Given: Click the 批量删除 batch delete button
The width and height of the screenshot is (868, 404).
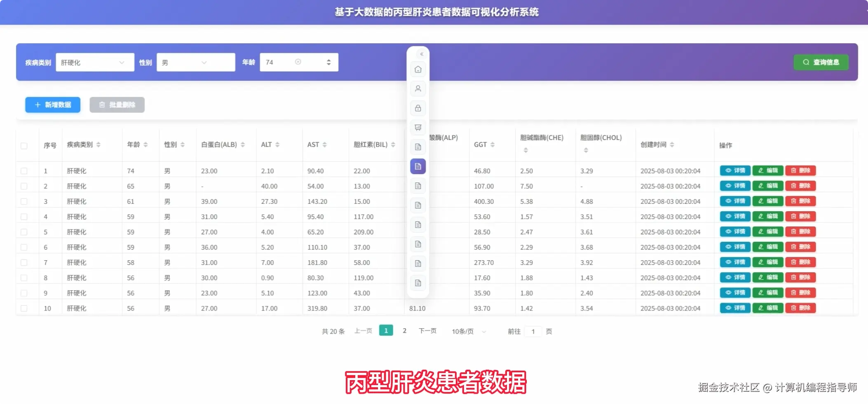Looking at the screenshot, I should [117, 105].
